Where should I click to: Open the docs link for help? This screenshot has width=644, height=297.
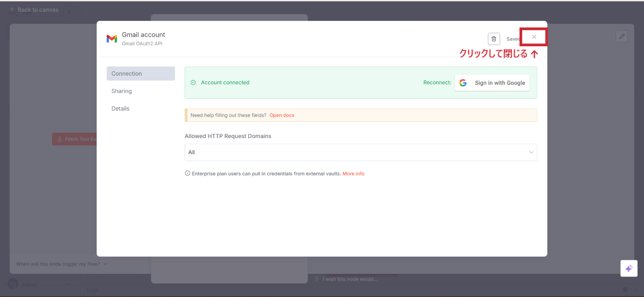click(x=282, y=115)
